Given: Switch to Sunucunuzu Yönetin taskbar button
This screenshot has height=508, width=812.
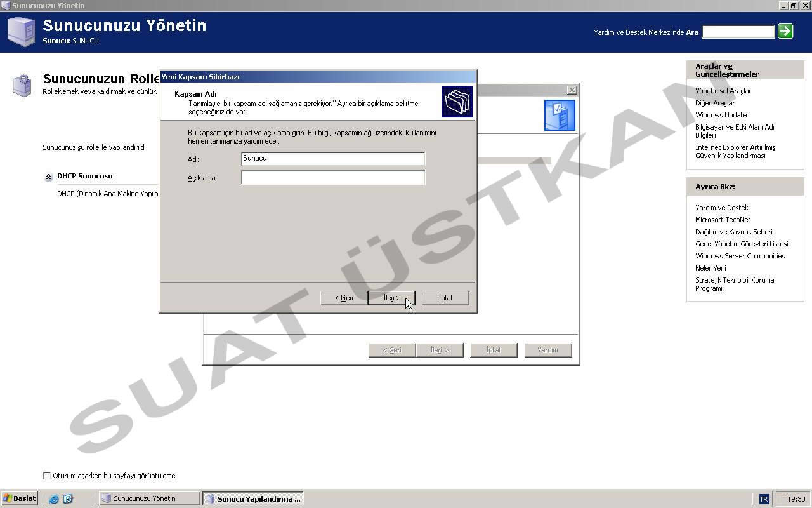Looking at the screenshot, I should tap(149, 498).
